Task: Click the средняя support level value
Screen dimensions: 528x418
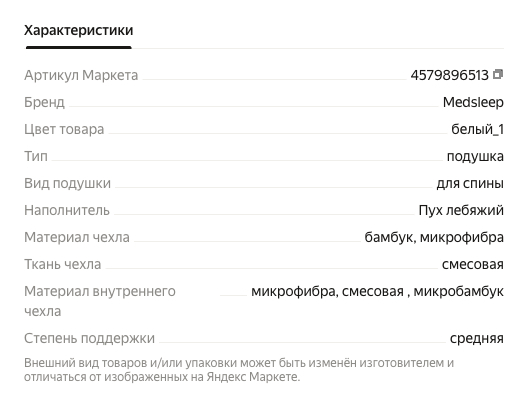Action: point(477,338)
